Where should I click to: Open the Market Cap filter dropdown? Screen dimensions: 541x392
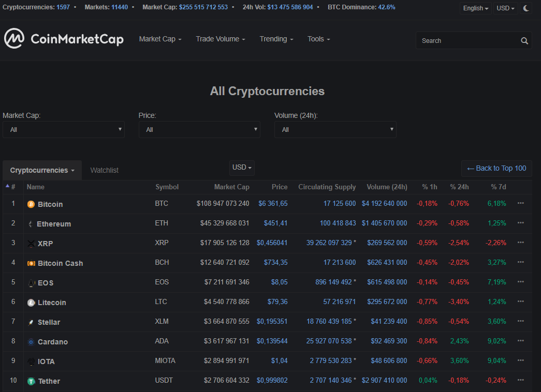click(64, 129)
